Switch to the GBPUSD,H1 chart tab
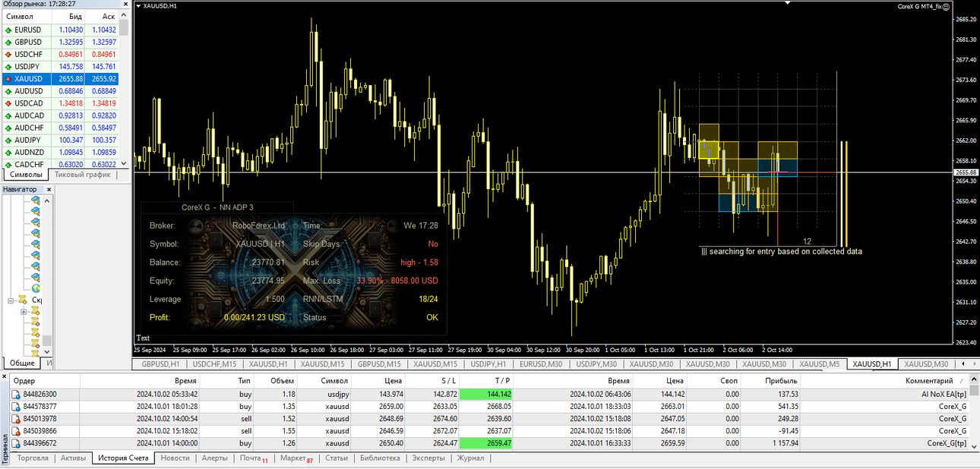Viewport: 980px width, 469px height. pos(160,364)
